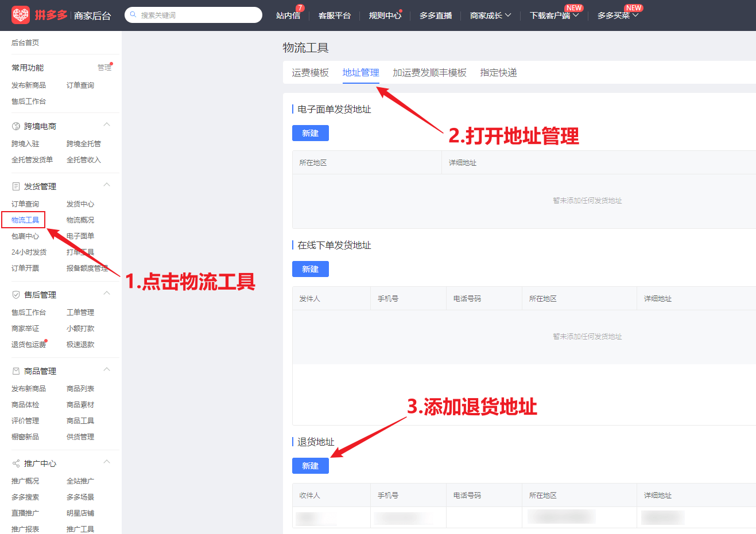The height and width of the screenshot is (534, 756).
Task: Open 物流概况 link
Action: 80,220
